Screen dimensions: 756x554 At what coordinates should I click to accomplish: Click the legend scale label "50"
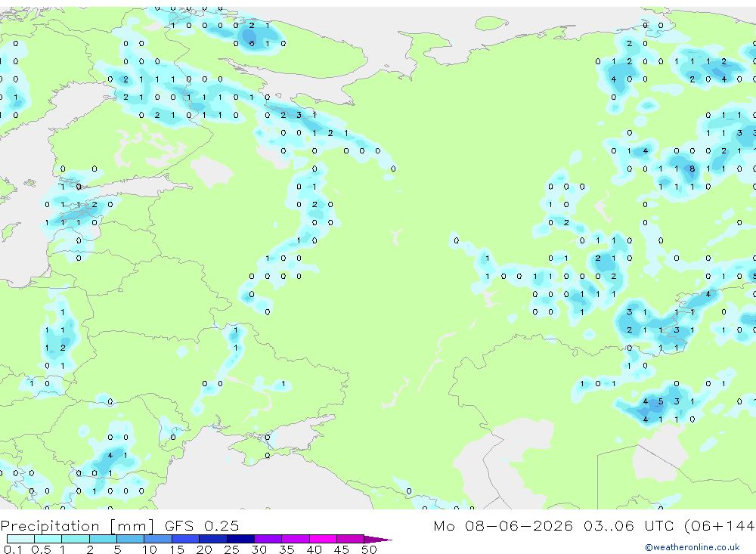click(x=369, y=549)
